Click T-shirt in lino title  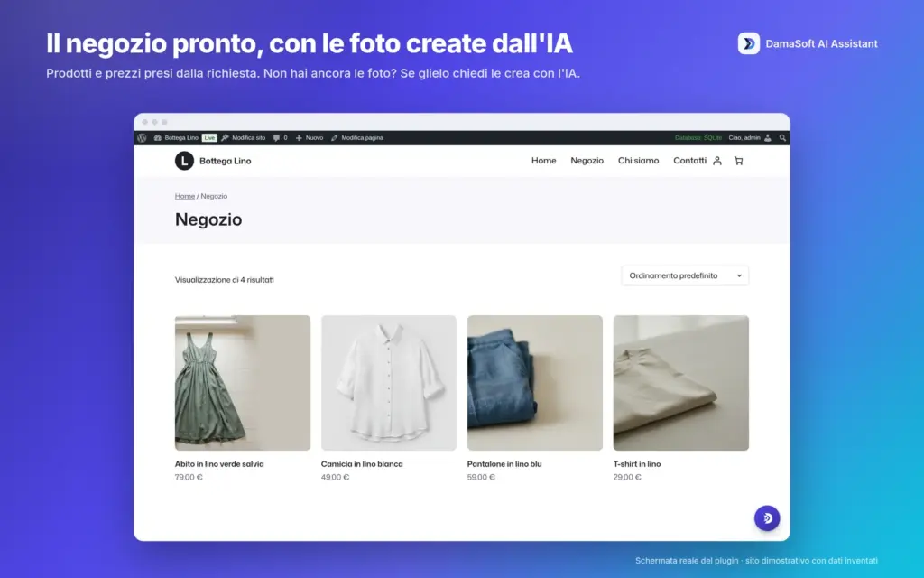coord(637,464)
